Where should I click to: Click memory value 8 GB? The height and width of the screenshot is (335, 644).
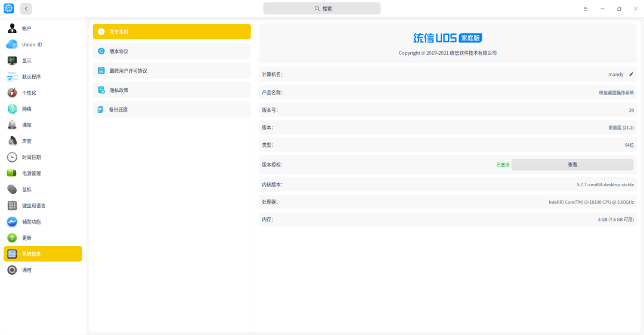(615, 219)
